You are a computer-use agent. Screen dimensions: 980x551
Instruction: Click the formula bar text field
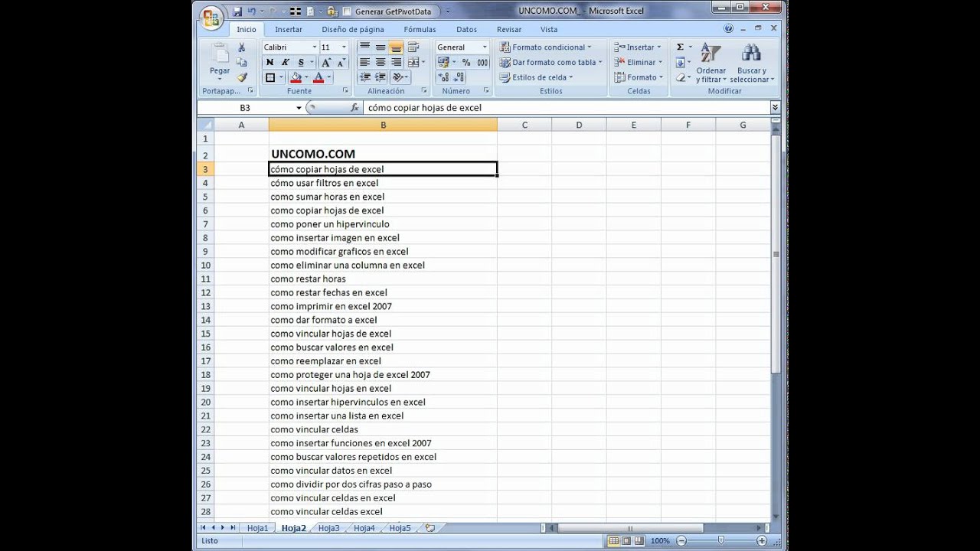click(567, 108)
